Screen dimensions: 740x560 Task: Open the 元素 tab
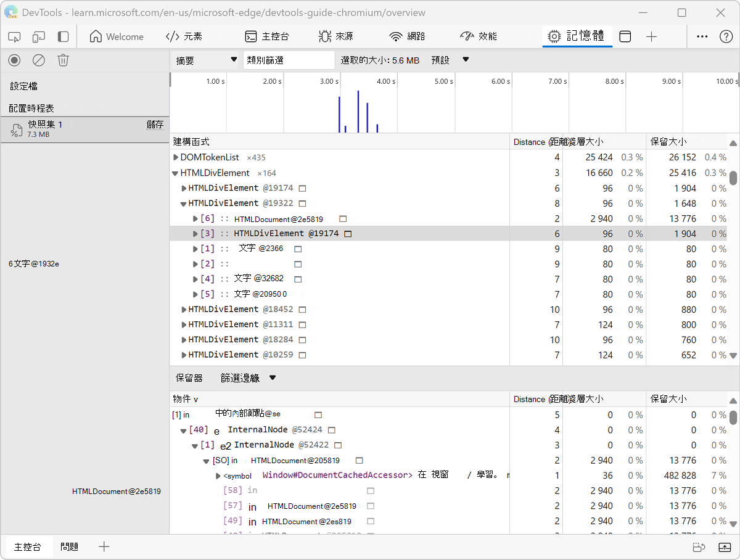coord(184,37)
